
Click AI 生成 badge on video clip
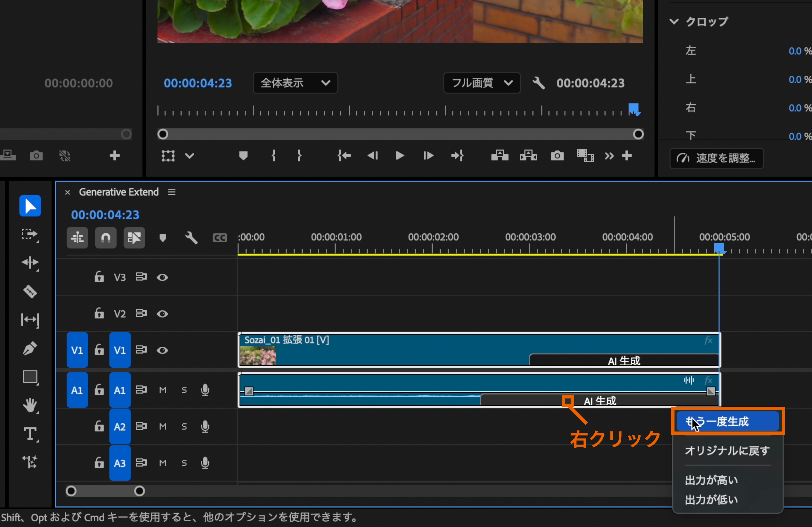coord(624,360)
